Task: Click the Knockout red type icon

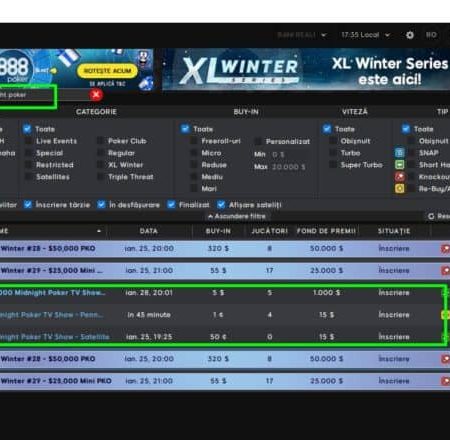Action: 400,177
